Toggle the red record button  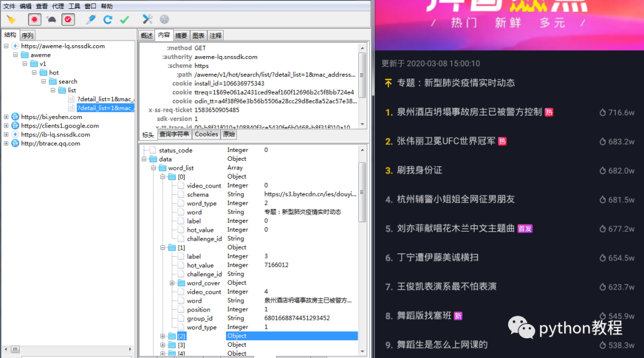35,19
